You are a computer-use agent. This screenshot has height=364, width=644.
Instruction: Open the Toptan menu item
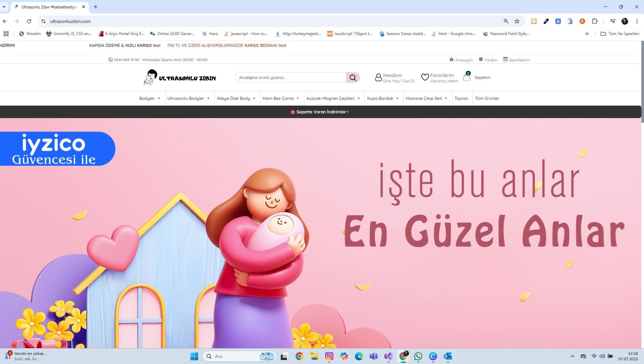[461, 99]
